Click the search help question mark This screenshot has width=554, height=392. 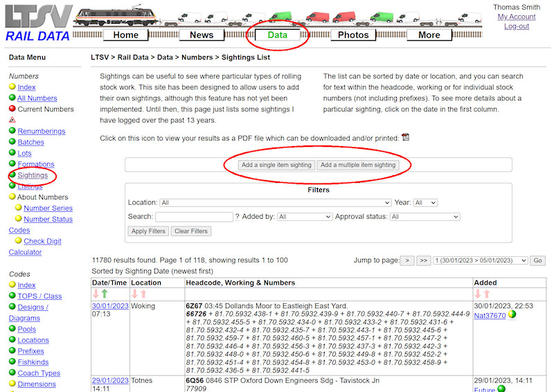pos(238,217)
